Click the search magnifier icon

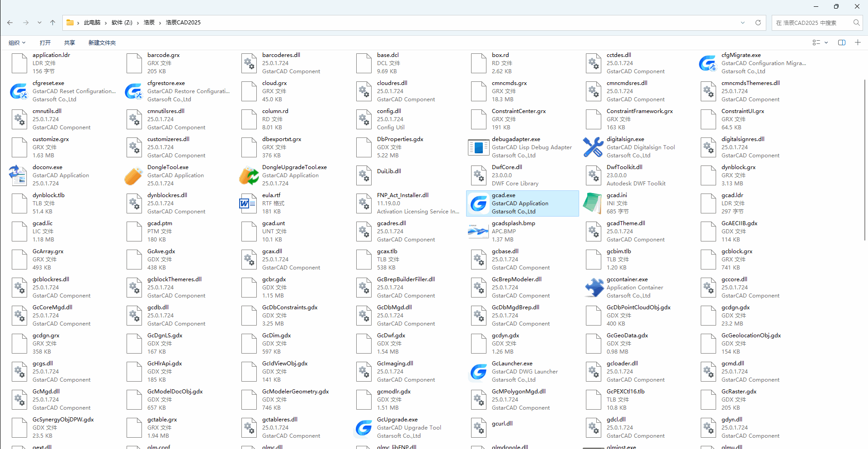pos(856,23)
